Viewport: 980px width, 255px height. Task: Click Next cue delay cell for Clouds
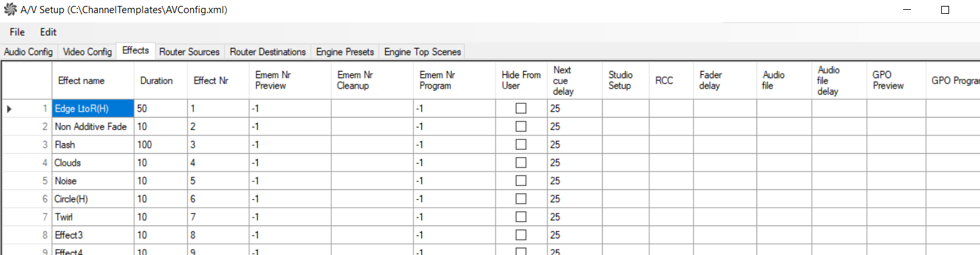coord(574,163)
